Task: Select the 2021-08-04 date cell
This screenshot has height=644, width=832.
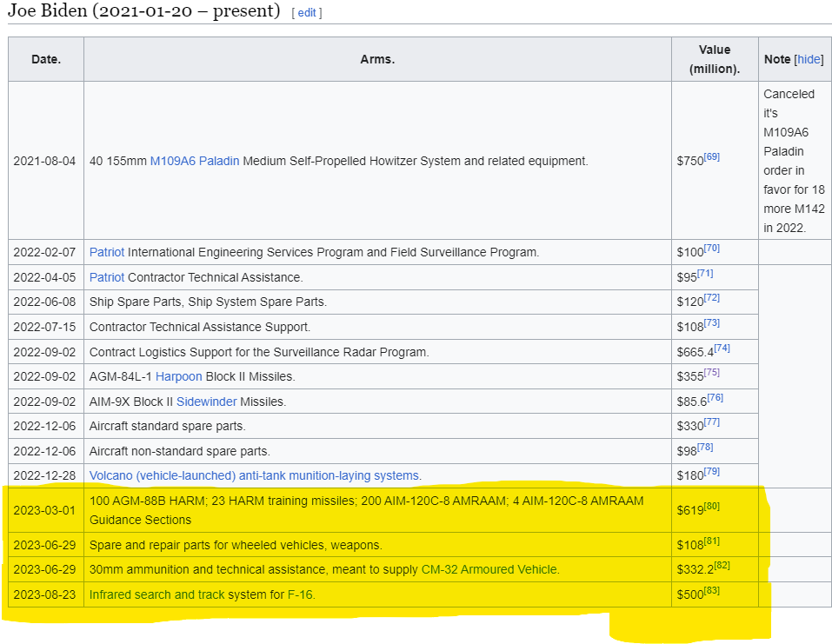Action: [46, 161]
